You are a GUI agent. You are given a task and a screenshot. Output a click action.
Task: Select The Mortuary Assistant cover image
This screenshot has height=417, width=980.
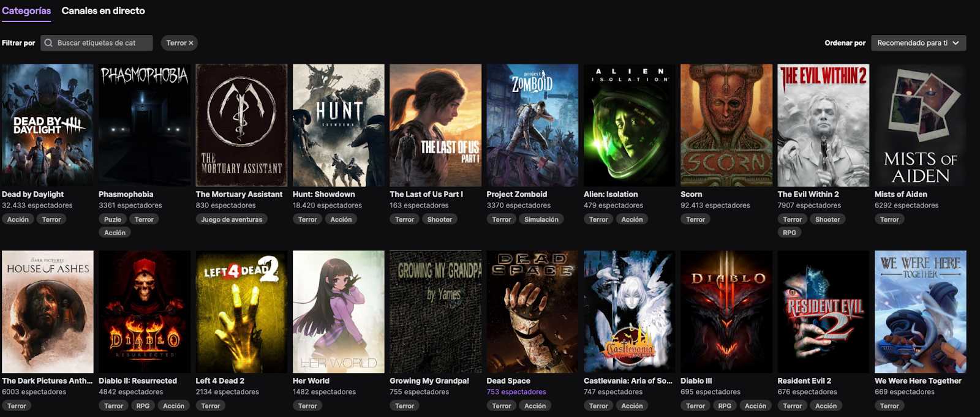tap(241, 126)
